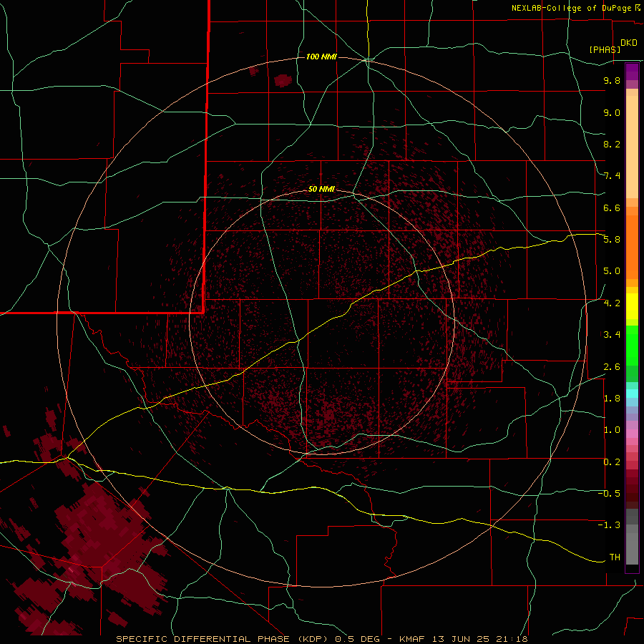Viewport: 644px width, 644px height.
Task: Click the 0.2 scale value
Action: [x=612, y=462]
